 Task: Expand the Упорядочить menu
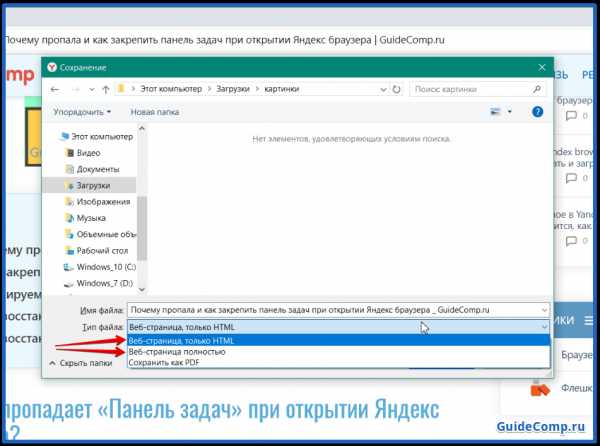82,112
